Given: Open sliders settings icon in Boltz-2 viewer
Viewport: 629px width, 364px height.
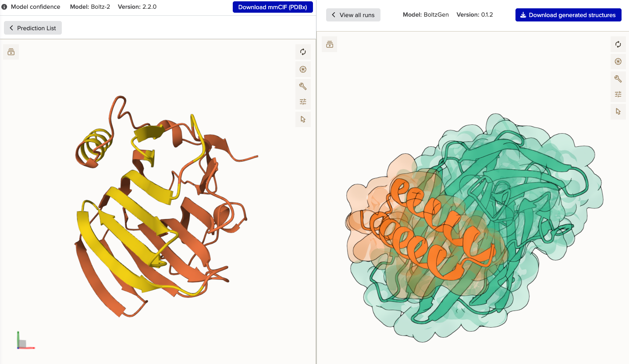Looking at the screenshot, I should [x=303, y=102].
